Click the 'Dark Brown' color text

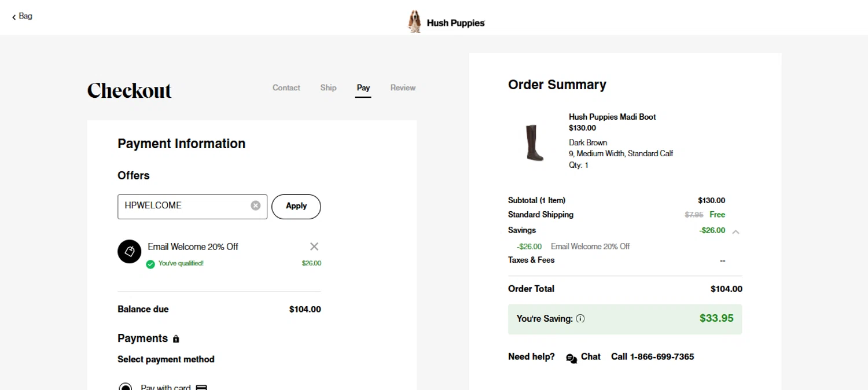588,142
